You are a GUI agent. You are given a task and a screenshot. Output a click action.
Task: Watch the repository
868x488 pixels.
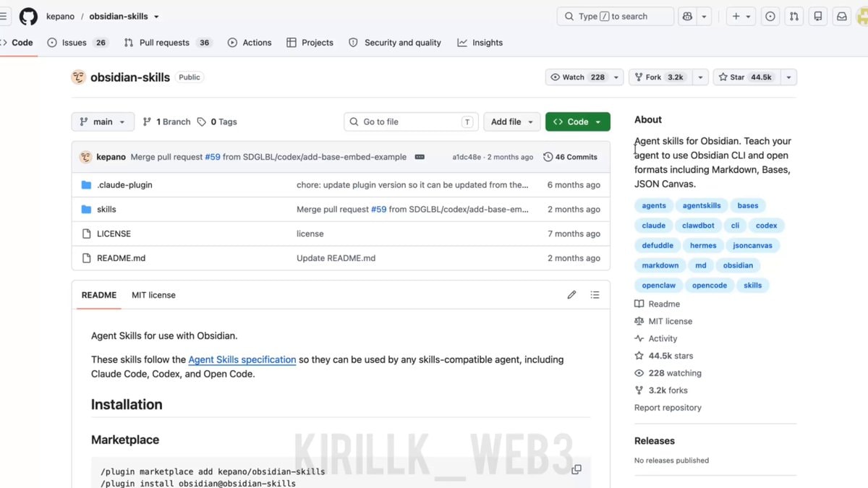click(x=578, y=77)
